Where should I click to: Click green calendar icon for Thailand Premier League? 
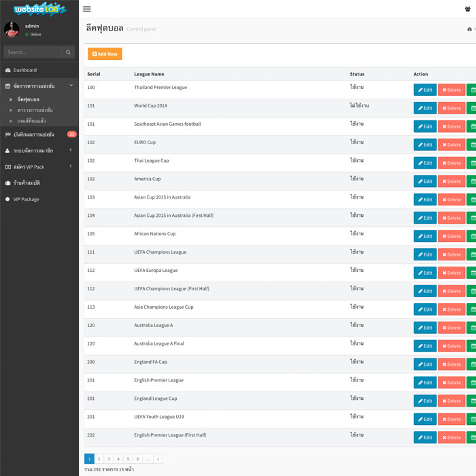[472, 90]
